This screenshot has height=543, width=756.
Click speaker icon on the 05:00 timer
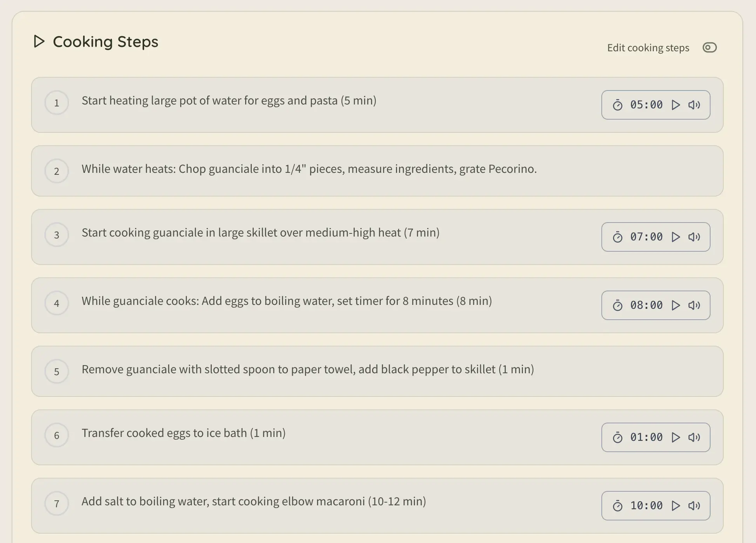(694, 105)
